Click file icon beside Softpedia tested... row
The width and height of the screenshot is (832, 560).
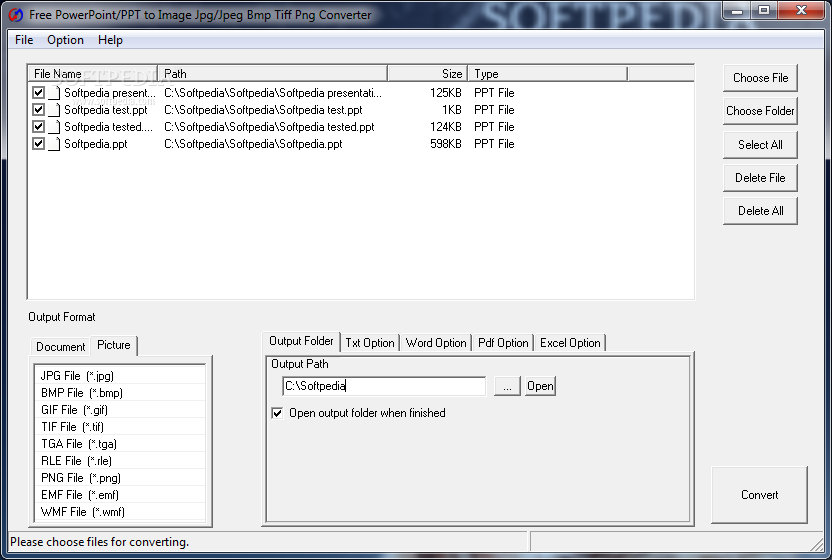[x=54, y=127]
